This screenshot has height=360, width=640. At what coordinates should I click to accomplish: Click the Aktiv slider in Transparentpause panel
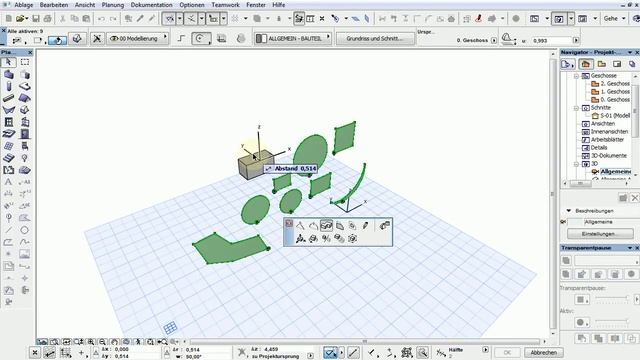pyautogui.click(x=612, y=322)
